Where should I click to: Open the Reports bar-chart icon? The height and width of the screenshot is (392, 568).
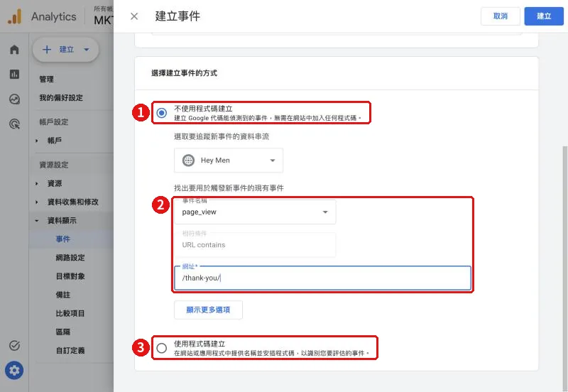(14, 75)
